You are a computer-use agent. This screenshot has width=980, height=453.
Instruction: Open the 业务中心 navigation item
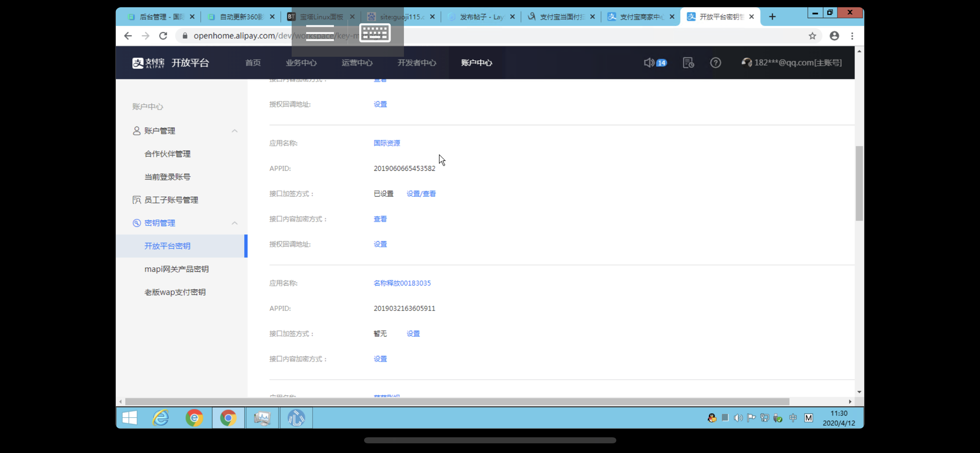point(301,63)
